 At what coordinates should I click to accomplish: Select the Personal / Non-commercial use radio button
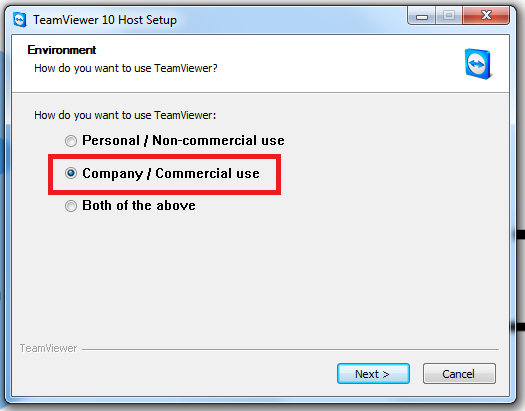pos(71,141)
